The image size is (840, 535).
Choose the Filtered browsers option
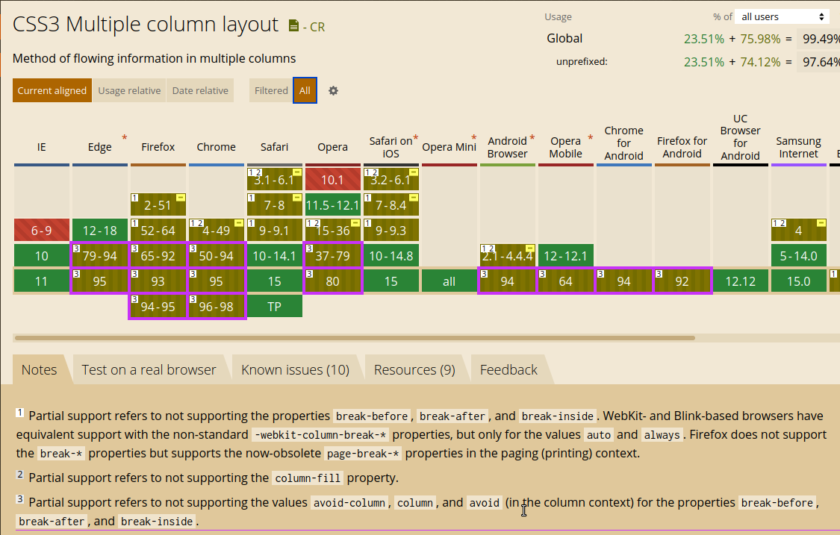pyautogui.click(x=271, y=91)
